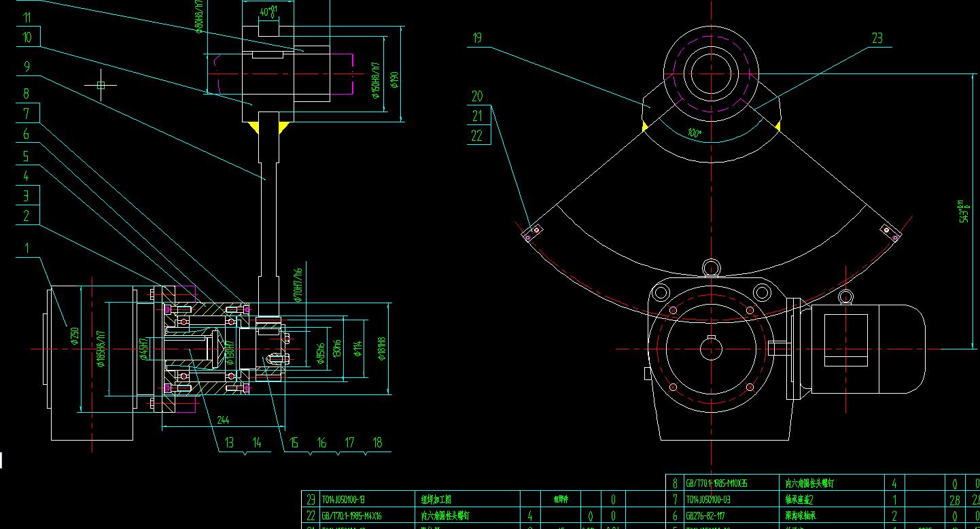
Task: Select the 40 keyway width dimension
Action: 269,12
